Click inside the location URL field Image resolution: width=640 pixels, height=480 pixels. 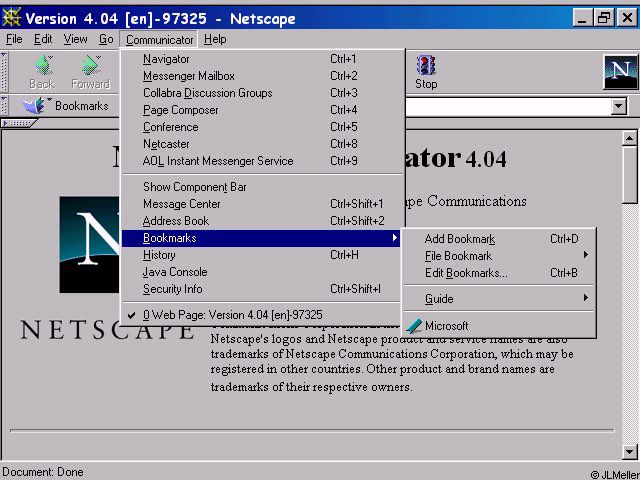(508, 107)
